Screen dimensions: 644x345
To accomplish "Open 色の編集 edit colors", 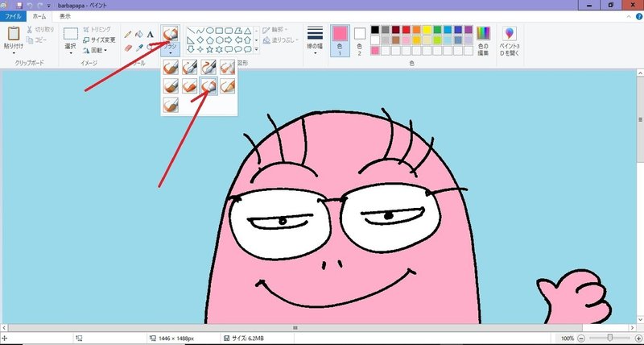I will click(x=484, y=40).
